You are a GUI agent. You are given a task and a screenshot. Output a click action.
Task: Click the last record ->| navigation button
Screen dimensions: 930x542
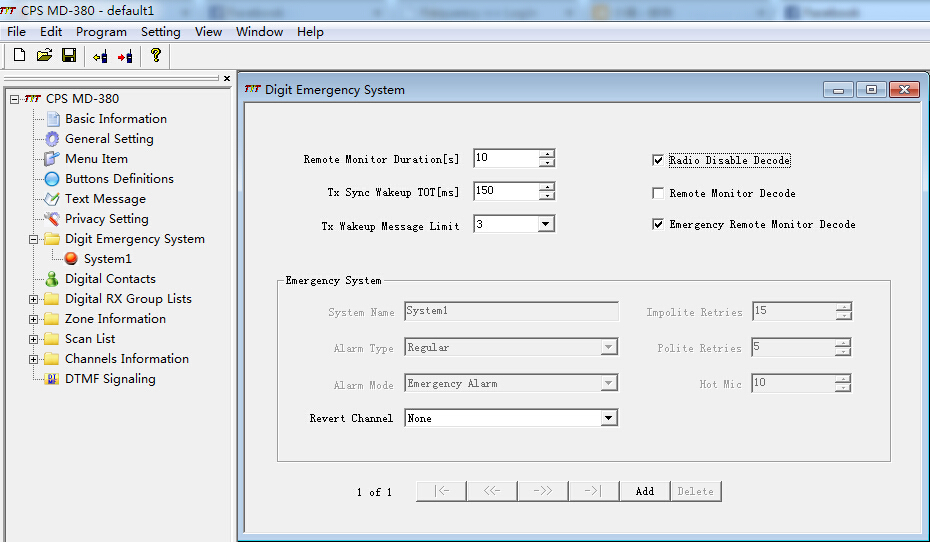click(594, 491)
